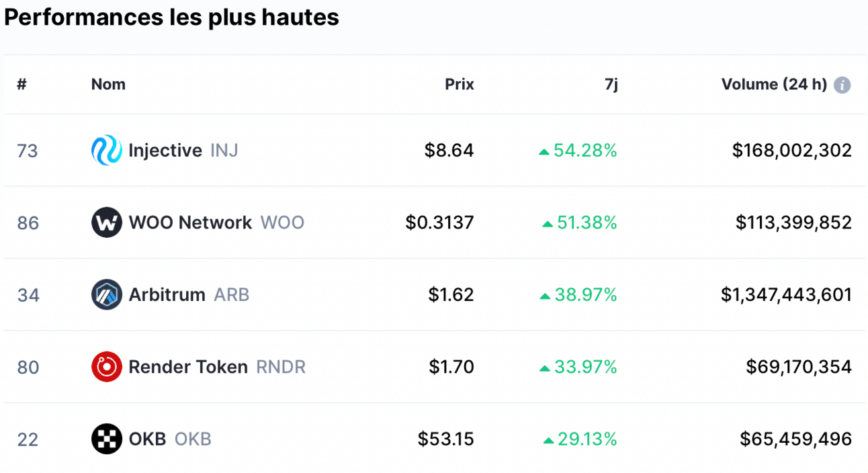Sort by the # rank column header

coord(21,85)
